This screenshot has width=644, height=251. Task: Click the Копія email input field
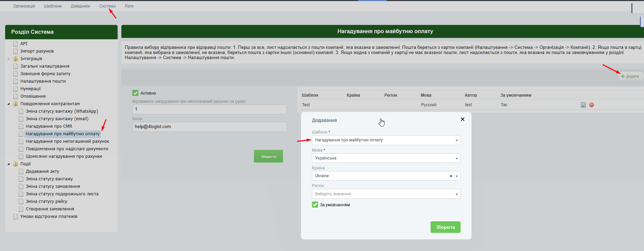pos(209,127)
